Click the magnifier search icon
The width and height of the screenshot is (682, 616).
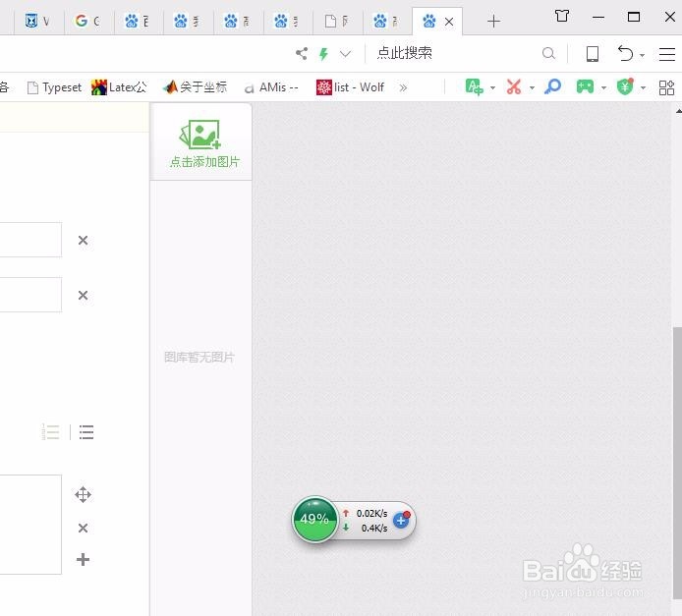point(549,53)
